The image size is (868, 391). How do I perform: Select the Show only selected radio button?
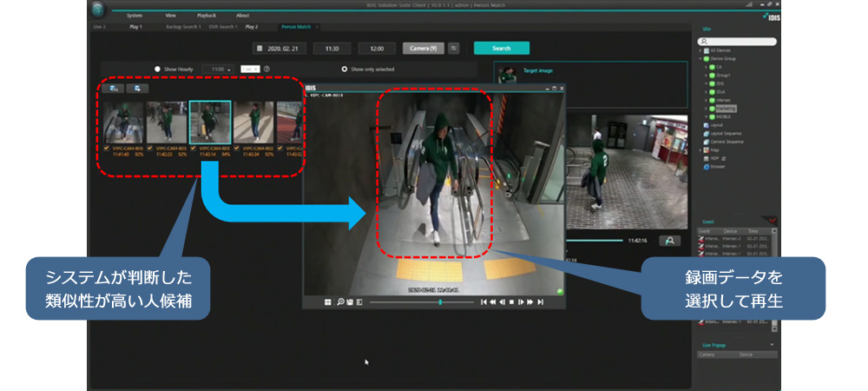coord(345,68)
